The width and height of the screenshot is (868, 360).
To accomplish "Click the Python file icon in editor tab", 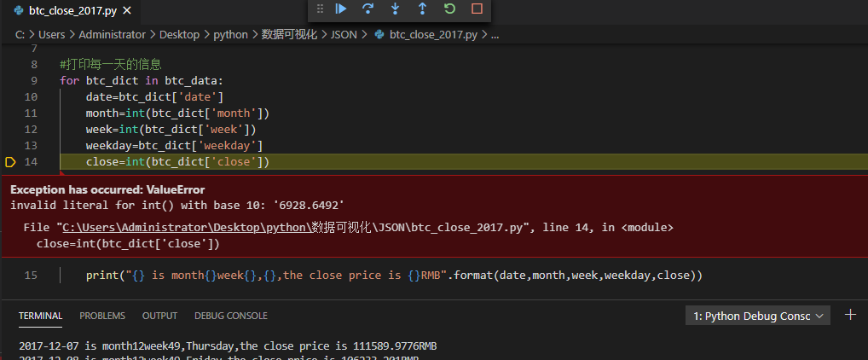I will tap(18, 10).
